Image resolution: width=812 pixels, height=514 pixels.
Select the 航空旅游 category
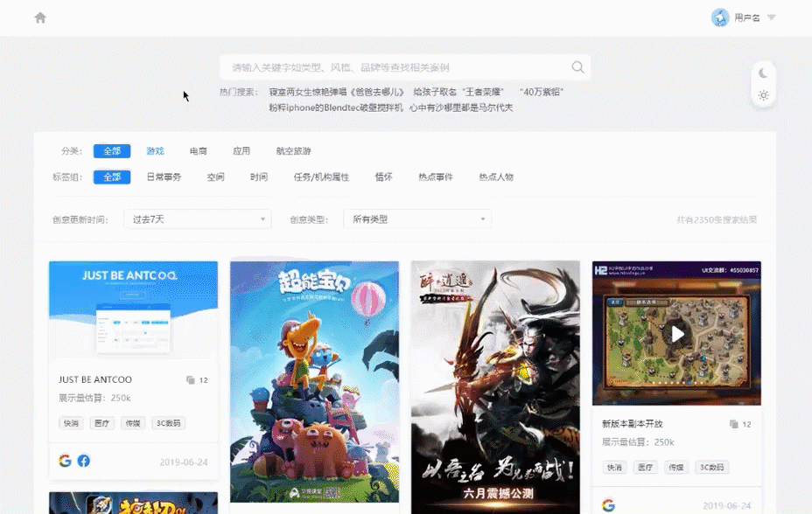294,151
